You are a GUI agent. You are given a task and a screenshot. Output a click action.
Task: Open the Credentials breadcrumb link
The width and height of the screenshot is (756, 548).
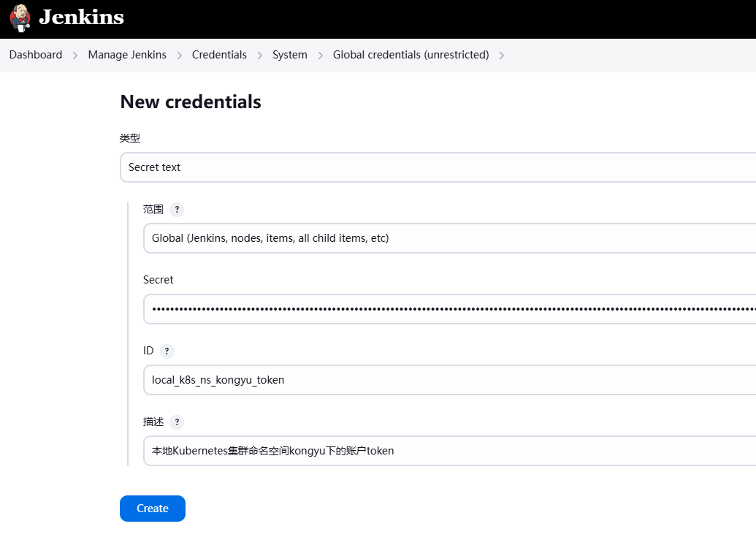tap(219, 55)
